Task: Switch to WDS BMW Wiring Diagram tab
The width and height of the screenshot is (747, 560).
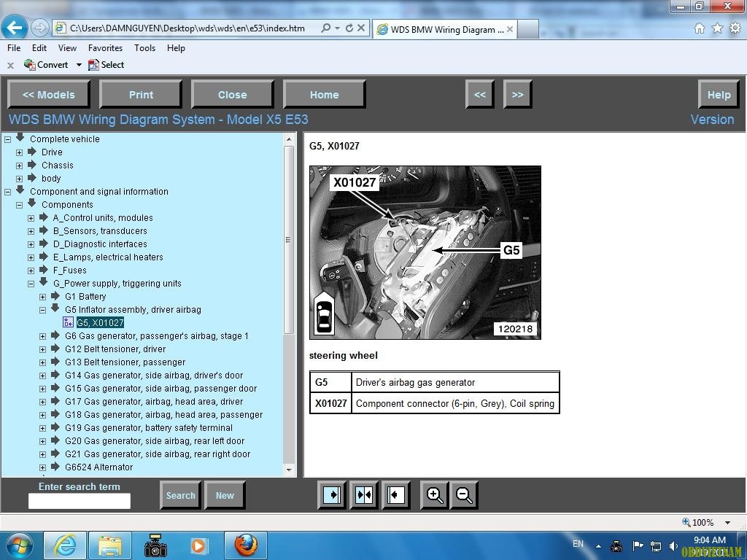Action: tap(444, 29)
